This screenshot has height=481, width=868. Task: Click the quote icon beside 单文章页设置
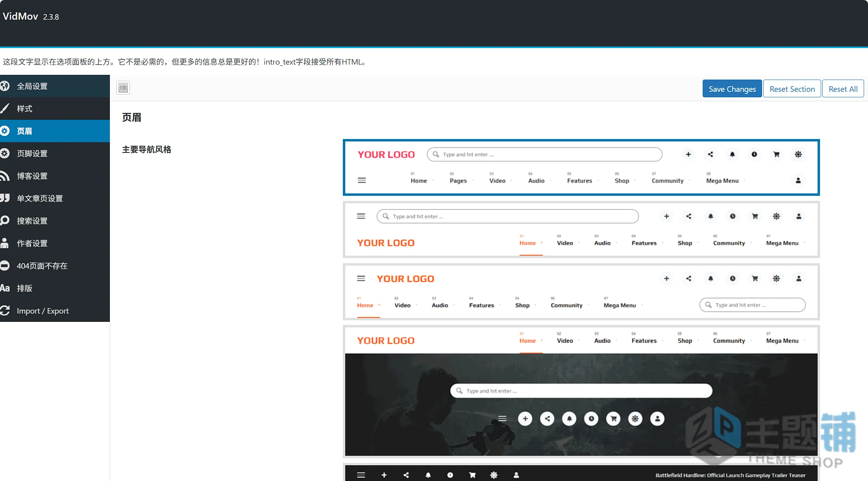click(x=5, y=198)
